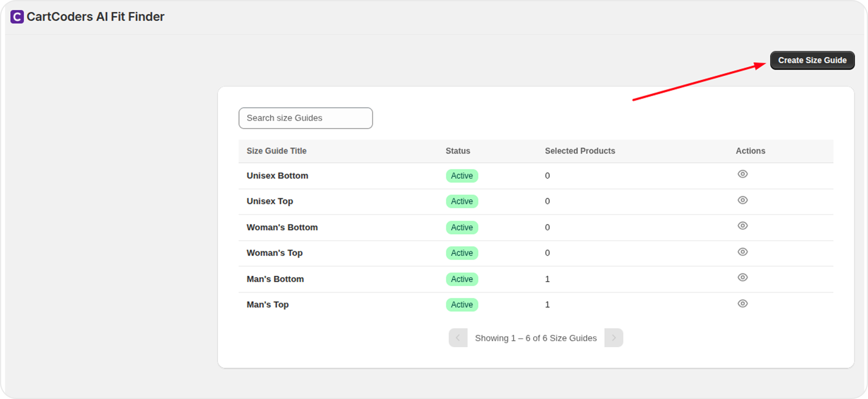868x399 pixels.
Task: View the Unisex Bottom size guide
Action: [742, 174]
